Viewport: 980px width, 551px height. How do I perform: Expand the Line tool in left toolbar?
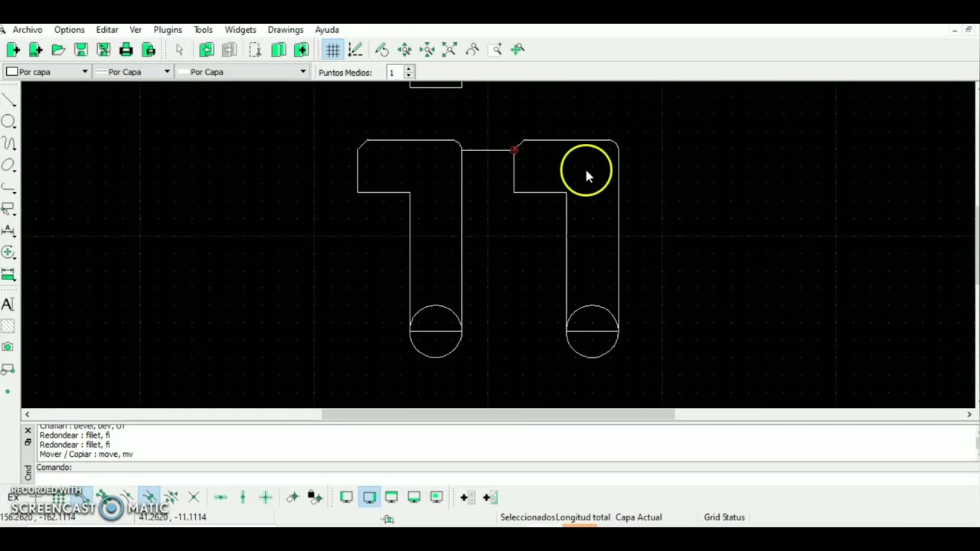[8, 99]
